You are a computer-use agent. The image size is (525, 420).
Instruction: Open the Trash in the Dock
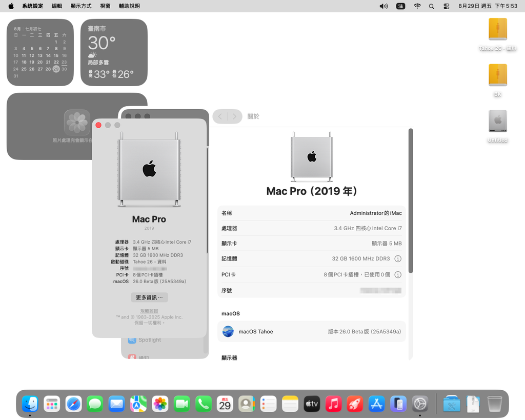coord(495,404)
